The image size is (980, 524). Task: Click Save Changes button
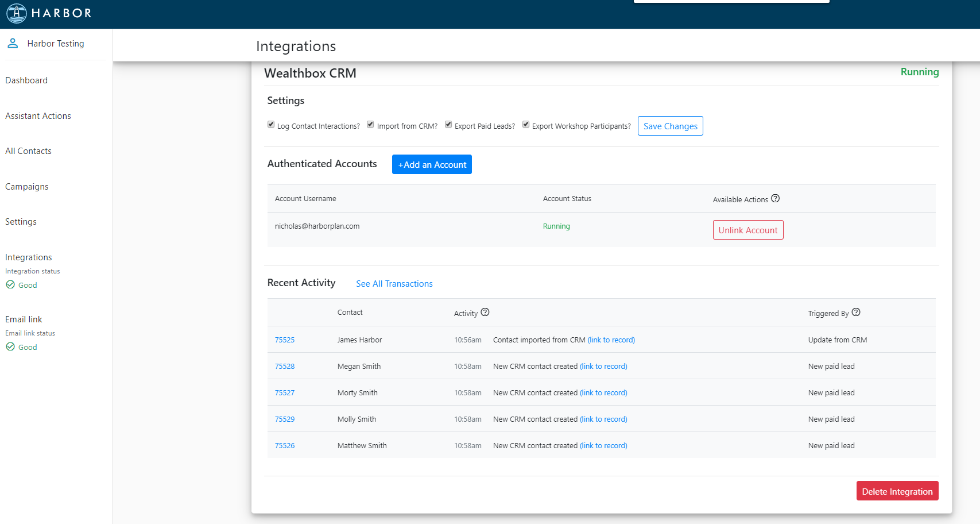pos(671,126)
